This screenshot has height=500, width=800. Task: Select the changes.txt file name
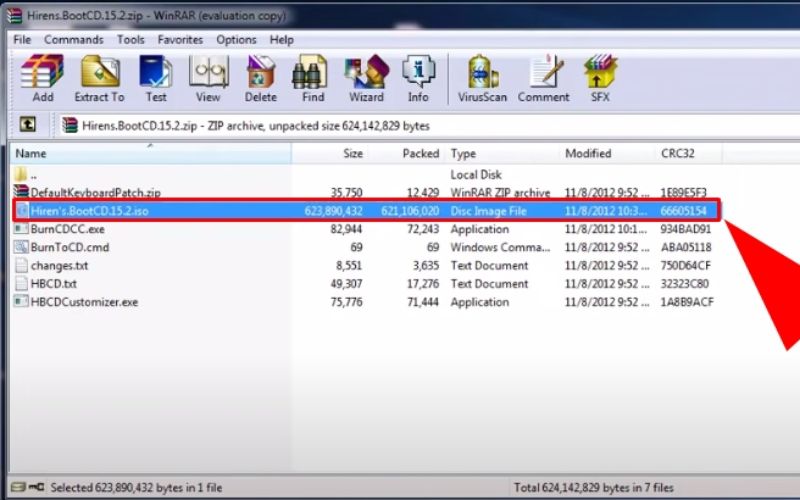59,266
